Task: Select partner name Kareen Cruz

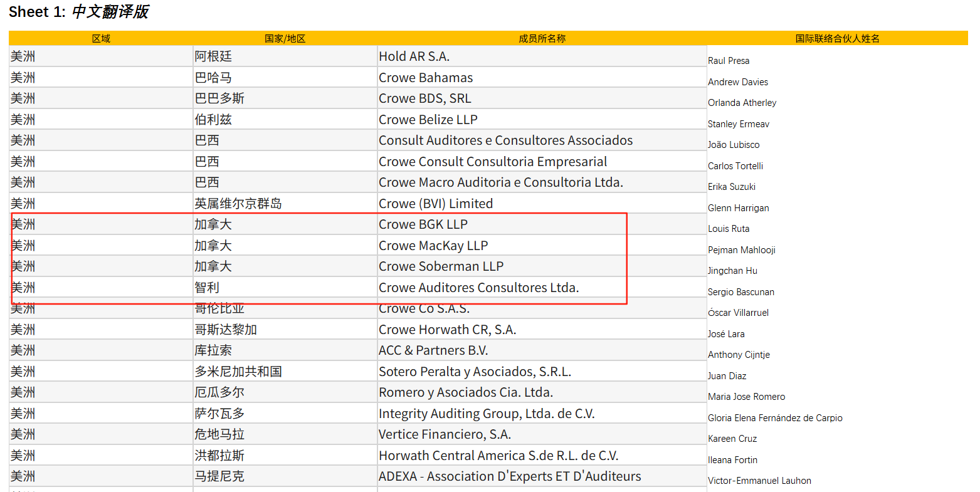Action: [732, 439]
